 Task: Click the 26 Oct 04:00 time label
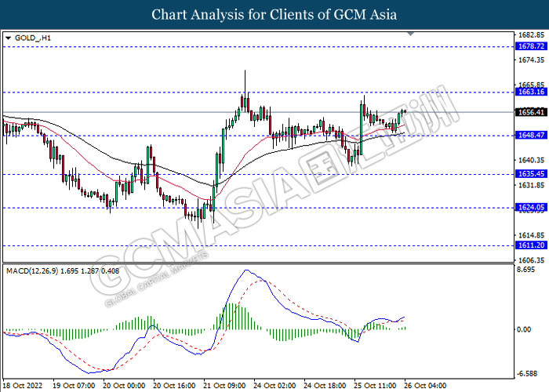pos(425,386)
